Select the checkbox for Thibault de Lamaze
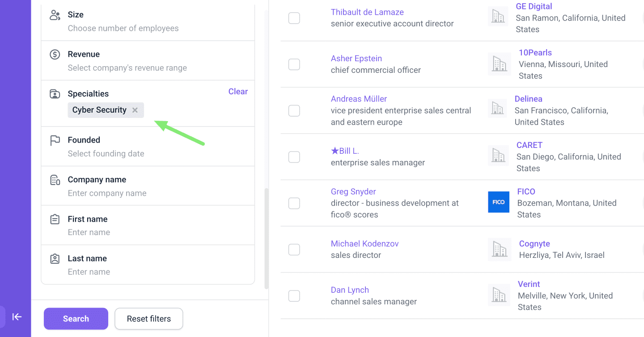The image size is (644, 337). point(294,18)
